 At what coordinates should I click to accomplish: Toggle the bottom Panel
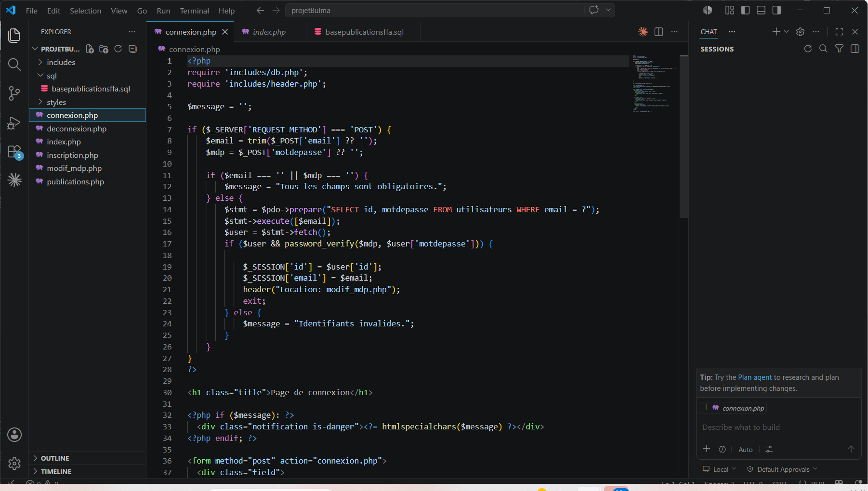coord(761,10)
